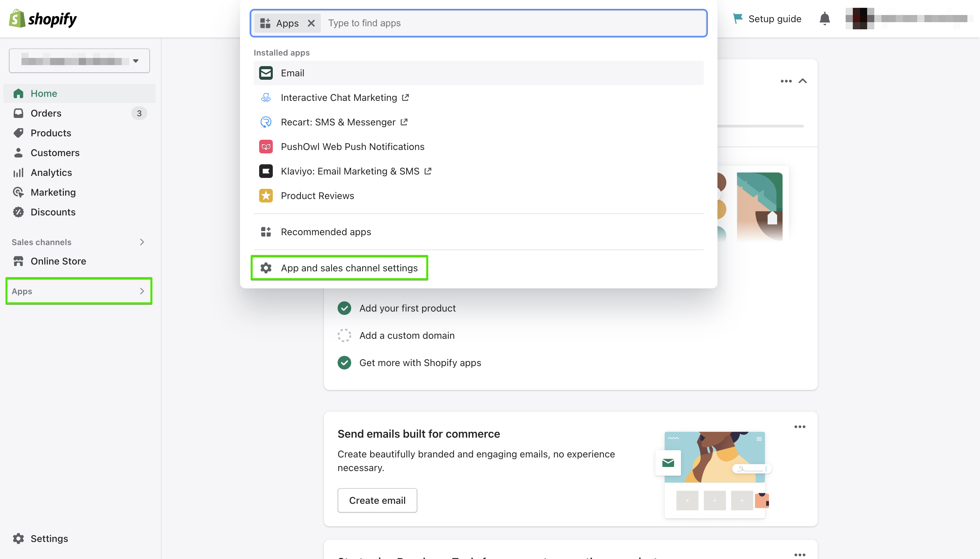Collapse the setup guide card chevron

tap(803, 81)
